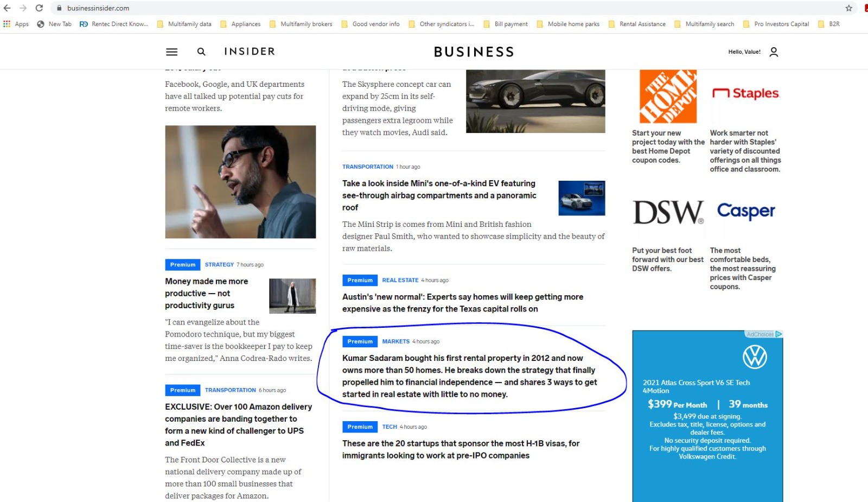The height and width of the screenshot is (502, 868).
Task: Click the Mini EV article thumbnail
Action: click(x=581, y=198)
